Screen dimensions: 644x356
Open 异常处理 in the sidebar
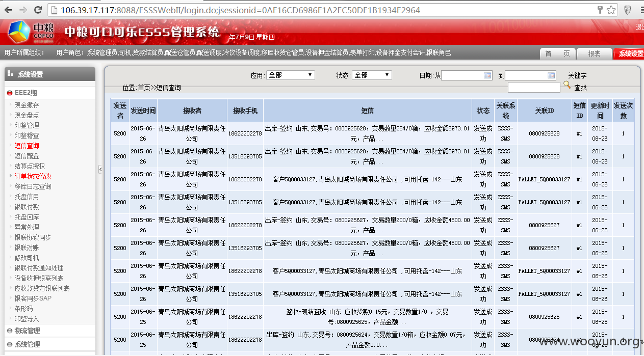coord(27,227)
